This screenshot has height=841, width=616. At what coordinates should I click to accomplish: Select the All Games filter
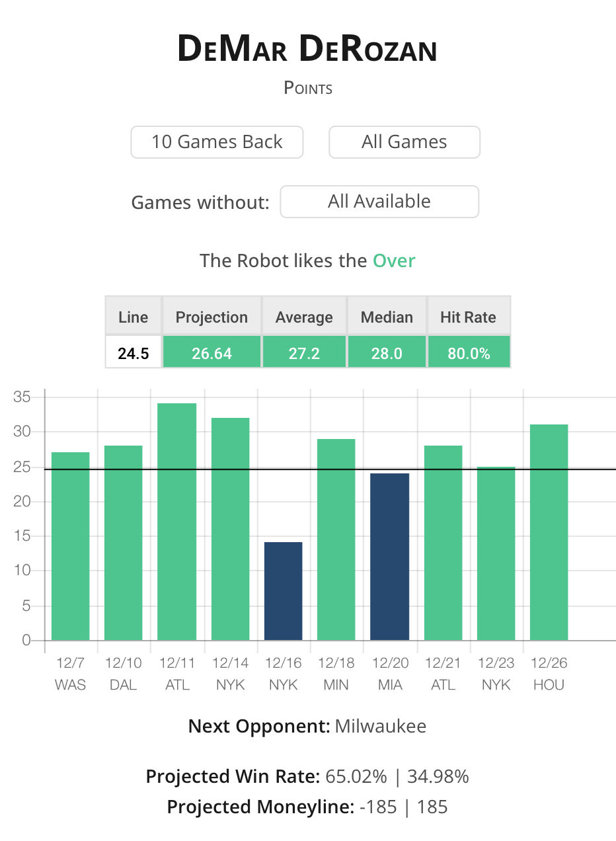[x=404, y=142]
